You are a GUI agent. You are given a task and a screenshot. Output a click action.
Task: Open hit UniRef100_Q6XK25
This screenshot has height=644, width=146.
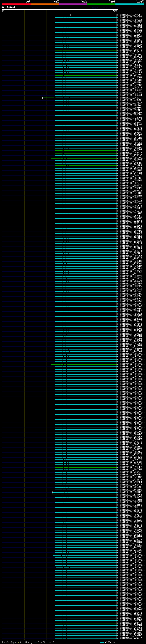131,30
